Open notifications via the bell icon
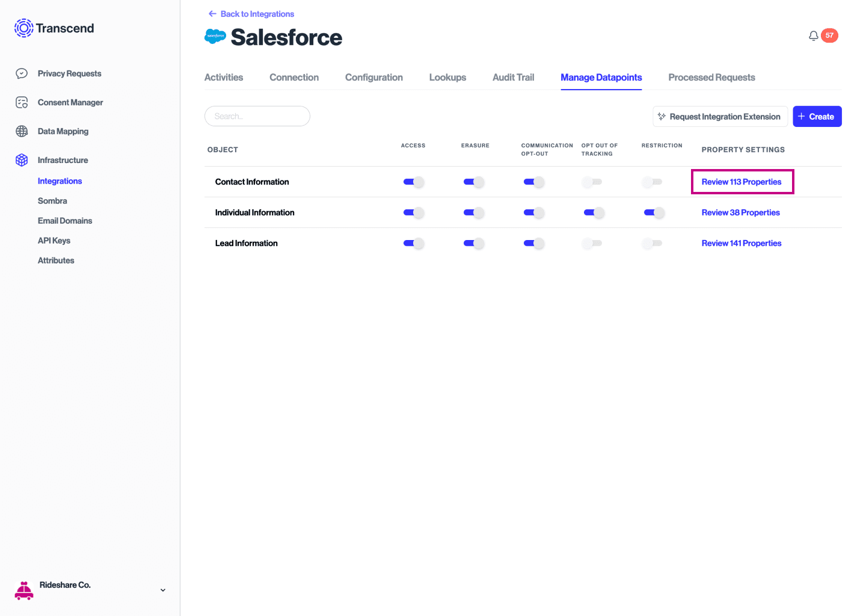 point(814,35)
